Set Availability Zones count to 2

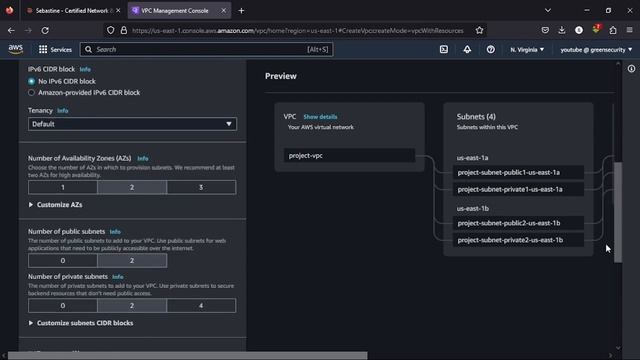tap(132, 187)
